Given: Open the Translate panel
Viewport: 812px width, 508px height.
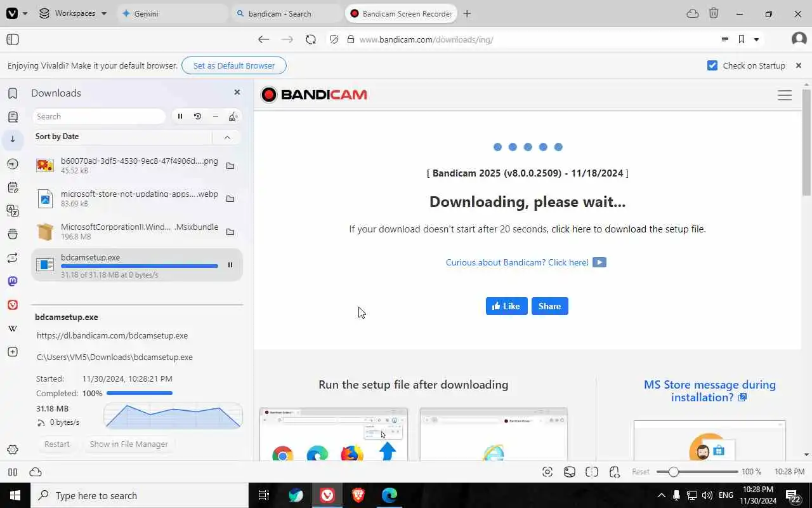Looking at the screenshot, I should pos(12,210).
